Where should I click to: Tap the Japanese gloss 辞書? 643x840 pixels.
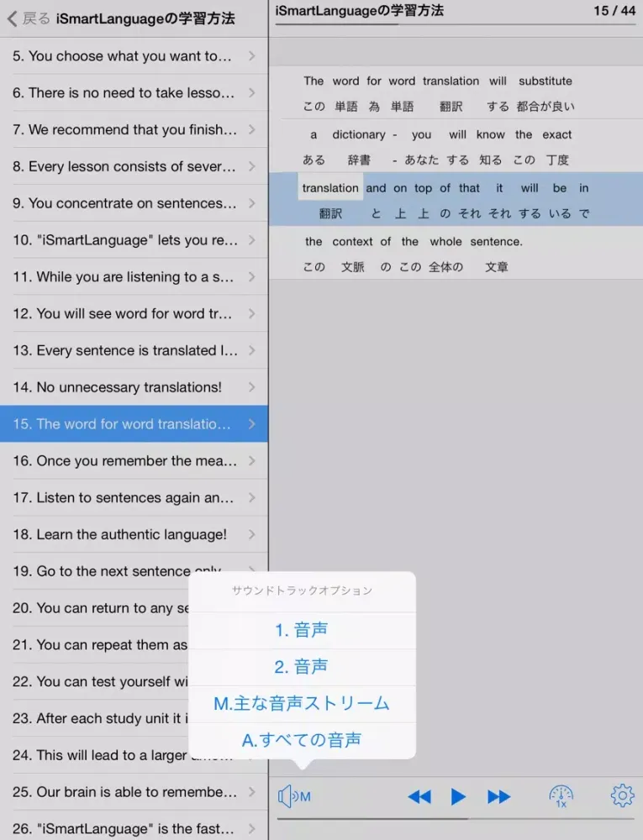(358, 160)
